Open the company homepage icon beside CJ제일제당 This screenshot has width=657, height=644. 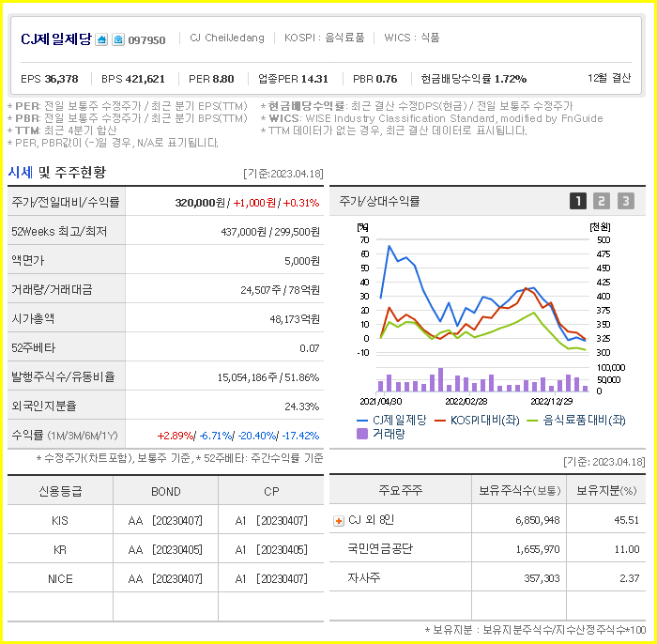coord(101,39)
